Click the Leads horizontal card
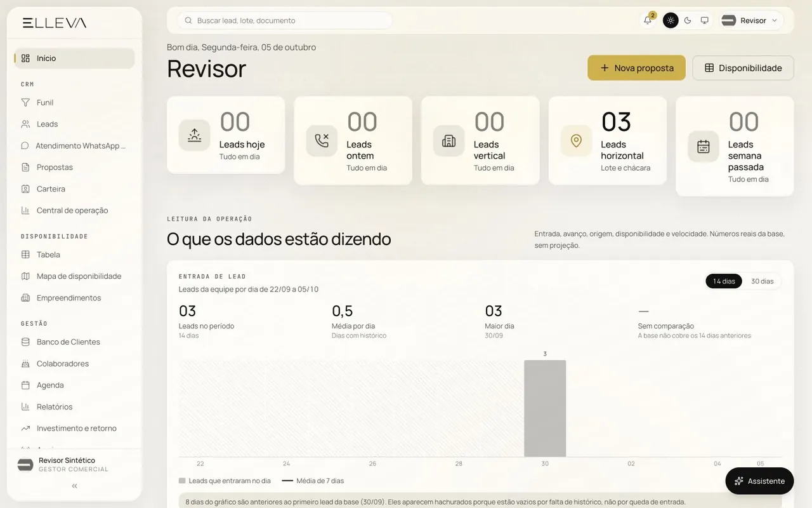 608,140
